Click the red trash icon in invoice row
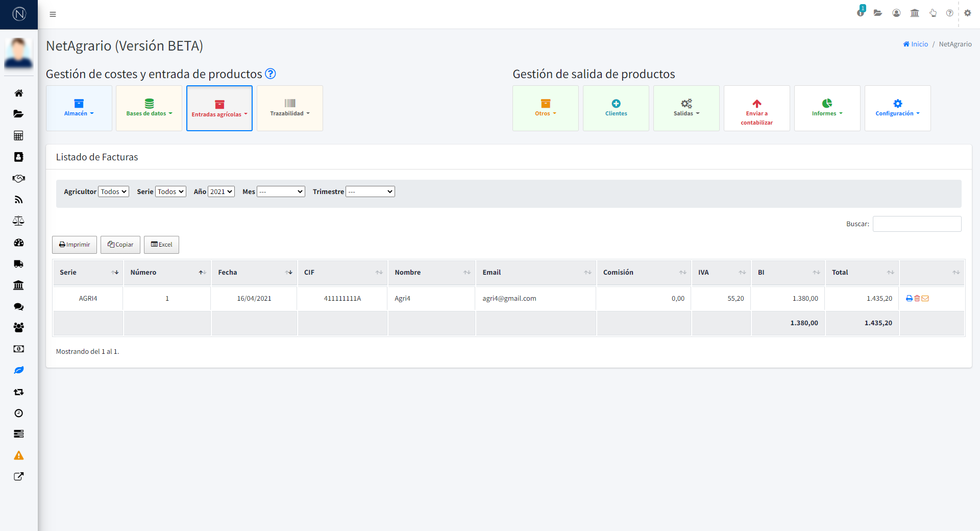Screen dimensions: 980x531 917,299
